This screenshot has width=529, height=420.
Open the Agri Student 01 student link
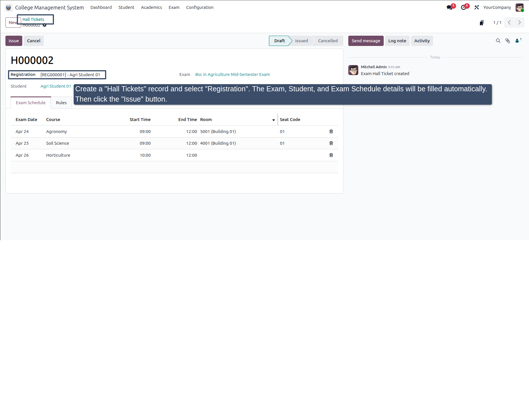(56, 86)
